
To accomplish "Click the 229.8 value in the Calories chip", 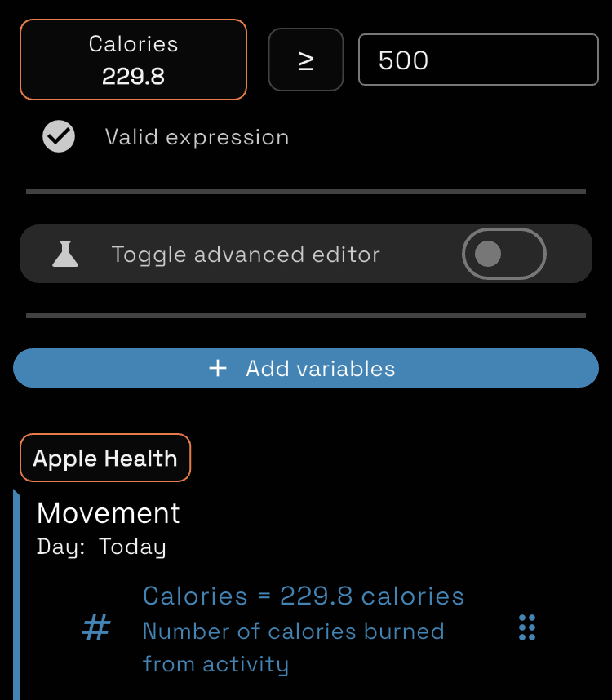I will (133, 76).
